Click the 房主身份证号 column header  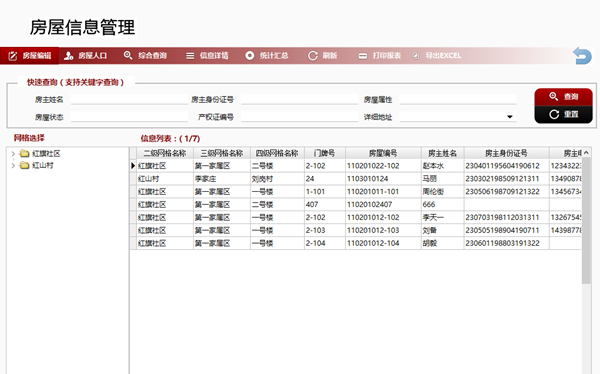pos(506,153)
